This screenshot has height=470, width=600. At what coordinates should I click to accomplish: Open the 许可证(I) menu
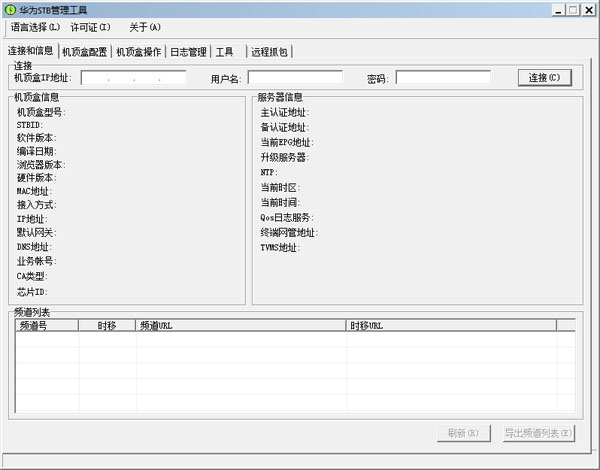[90, 27]
